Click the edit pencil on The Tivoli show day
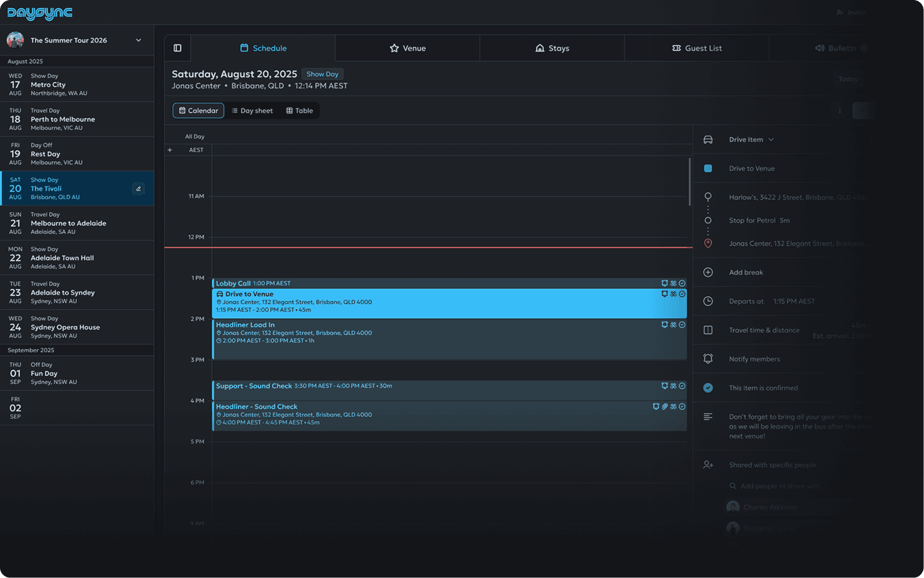The width and height of the screenshot is (924, 578). click(x=139, y=188)
